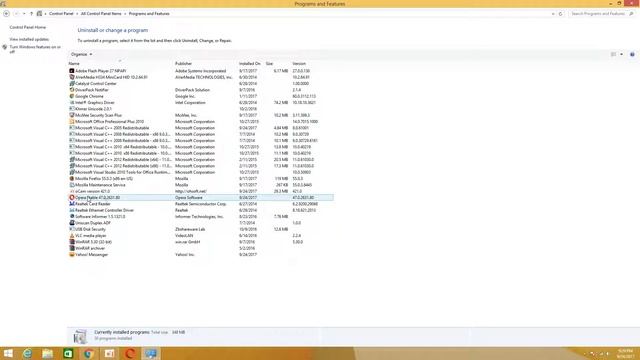The height and width of the screenshot is (360, 640).
Task: Click the Programs and Features breadcrumb
Action: 149,13
